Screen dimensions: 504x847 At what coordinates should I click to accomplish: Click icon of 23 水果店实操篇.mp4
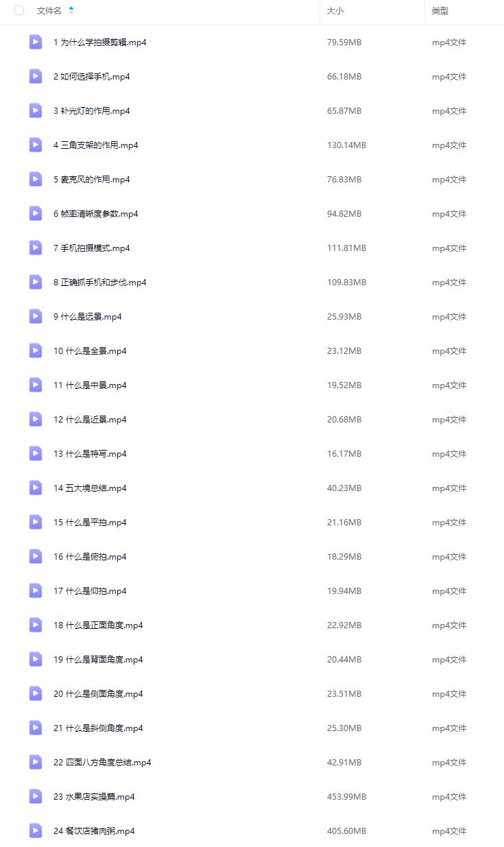36,796
